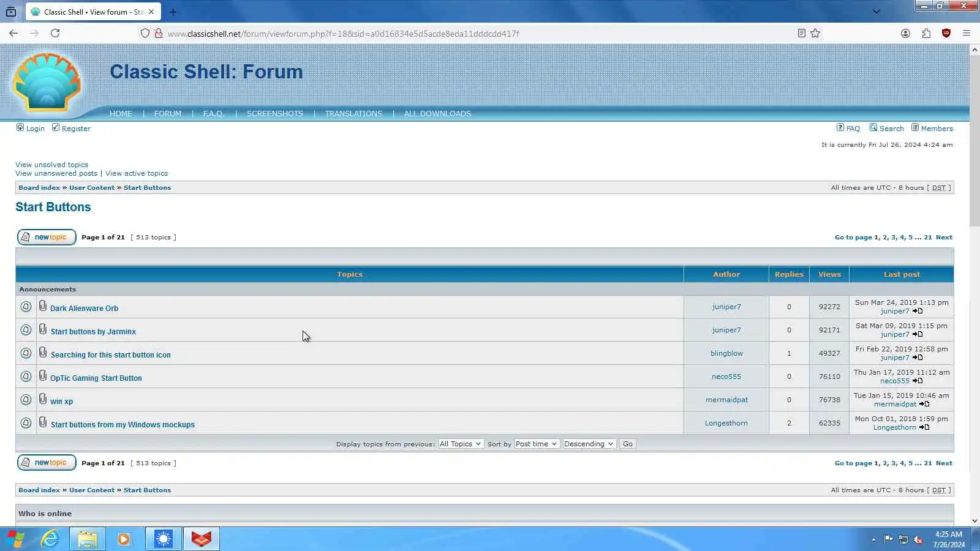Open the Dark Alienware Orb topic
Viewport: 980px width, 551px height.
(x=85, y=309)
